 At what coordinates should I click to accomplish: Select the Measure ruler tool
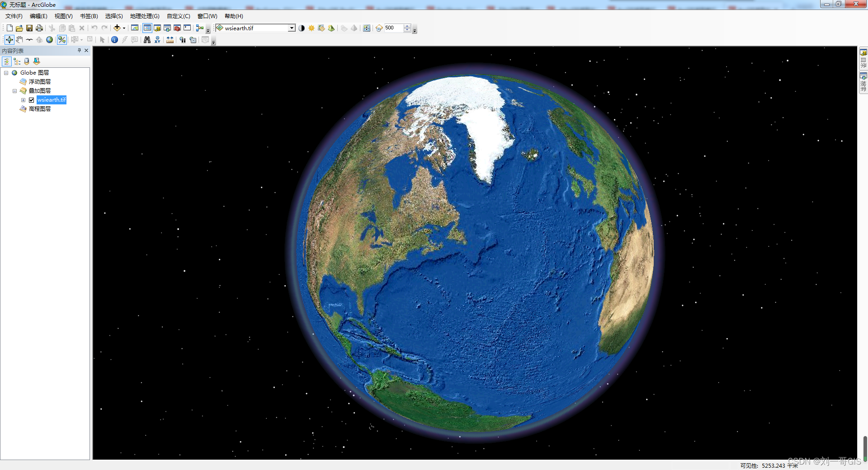point(170,40)
